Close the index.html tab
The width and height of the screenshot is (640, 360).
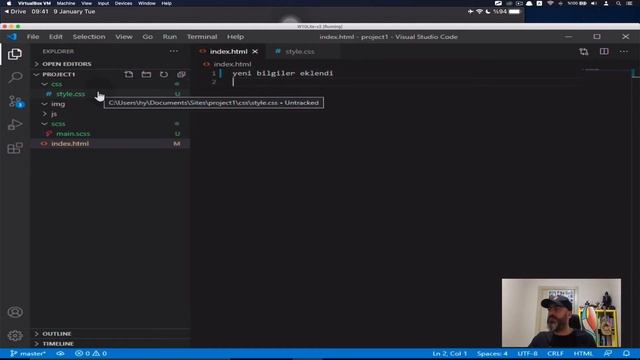[x=255, y=51]
